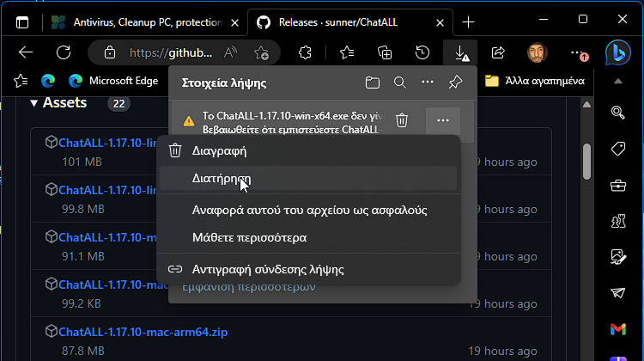Click the address bar URL field
Image resolution: width=644 pixels, height=361 pixels.
point(171,52)
